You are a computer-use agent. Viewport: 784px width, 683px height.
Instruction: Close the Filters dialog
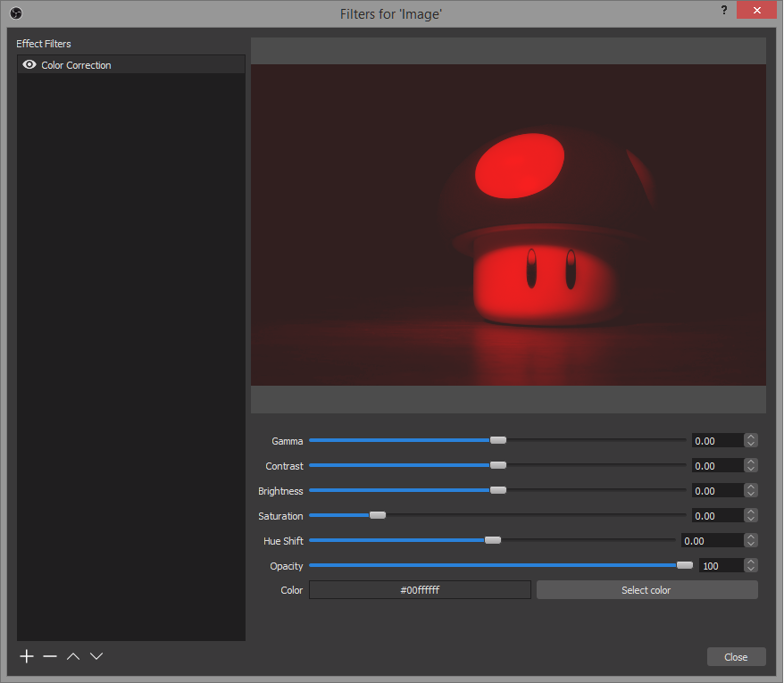tap(736, 656)
